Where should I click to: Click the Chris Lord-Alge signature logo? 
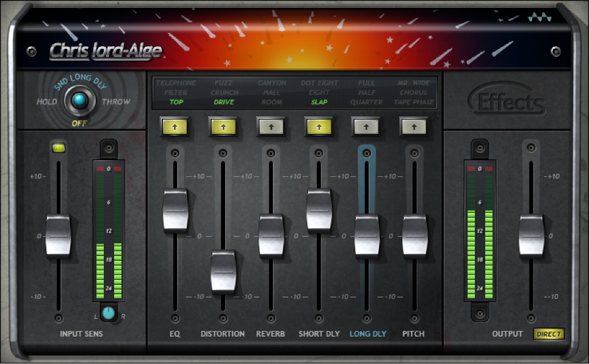[106, 51]
